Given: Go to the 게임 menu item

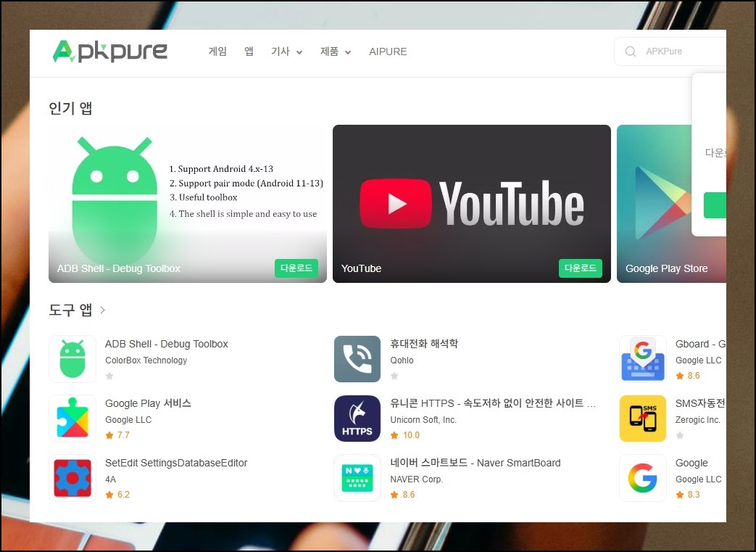Looking at the screenshot, I should [x=217, y=52].
